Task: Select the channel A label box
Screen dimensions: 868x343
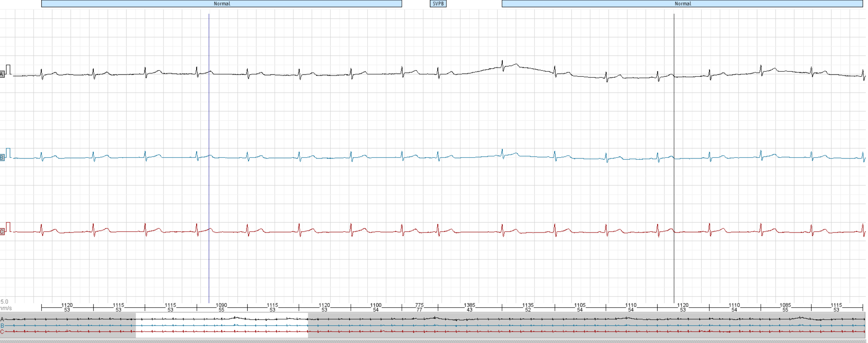Action: click(2, 75)
